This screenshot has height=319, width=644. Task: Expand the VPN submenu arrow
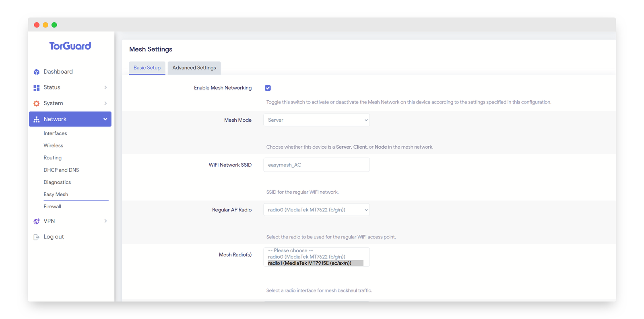click(105, 221)
